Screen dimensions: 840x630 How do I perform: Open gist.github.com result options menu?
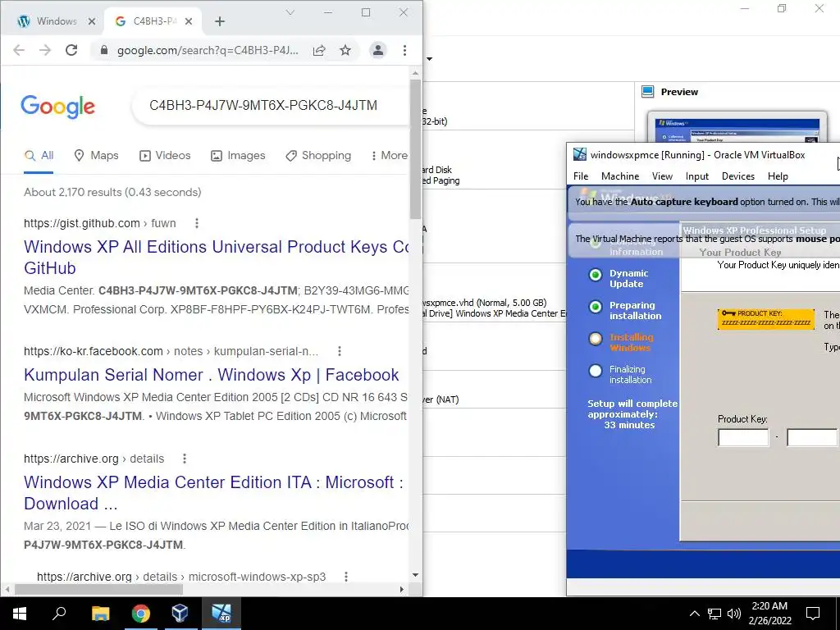coord(197,223)
